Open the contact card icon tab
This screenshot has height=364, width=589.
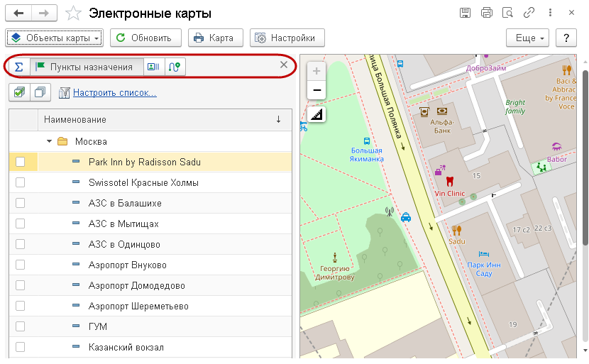[153, 67]
